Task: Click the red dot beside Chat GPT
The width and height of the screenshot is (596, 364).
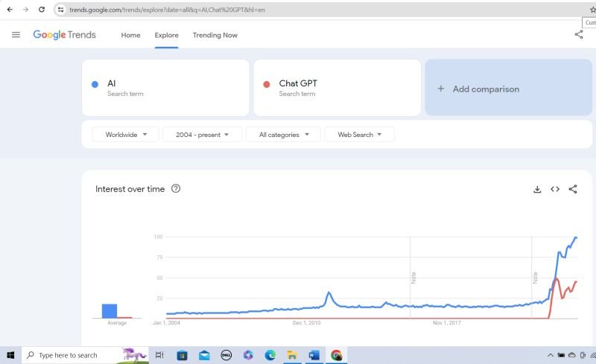Action: [x=267, y=84]
